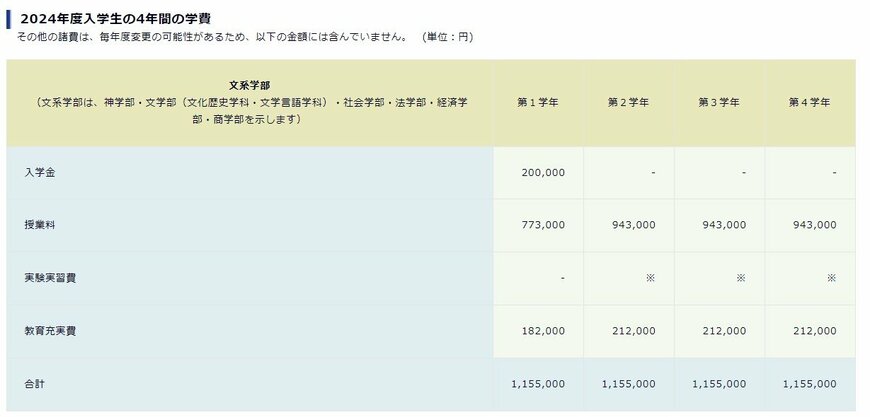Click the 182,000 first-year 教育充実費 cell
870x417 pixels.
(543, 331)
